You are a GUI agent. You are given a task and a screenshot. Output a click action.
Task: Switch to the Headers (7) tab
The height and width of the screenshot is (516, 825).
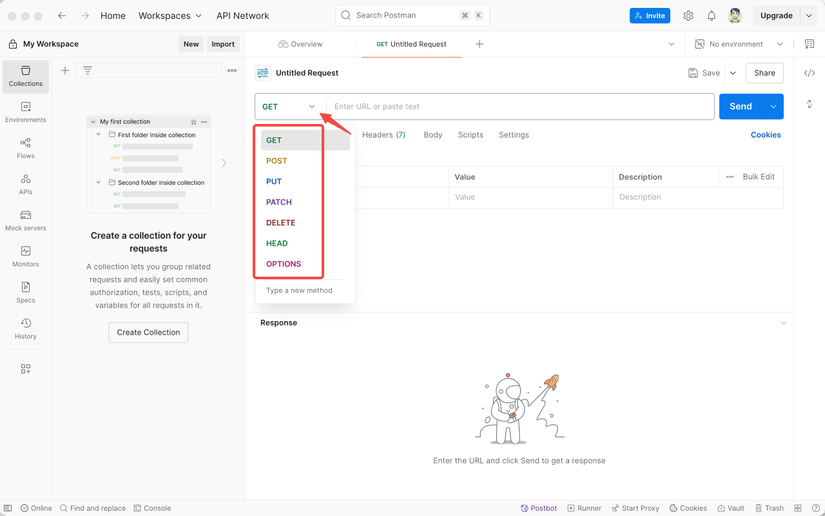click(x=384, y=135)
